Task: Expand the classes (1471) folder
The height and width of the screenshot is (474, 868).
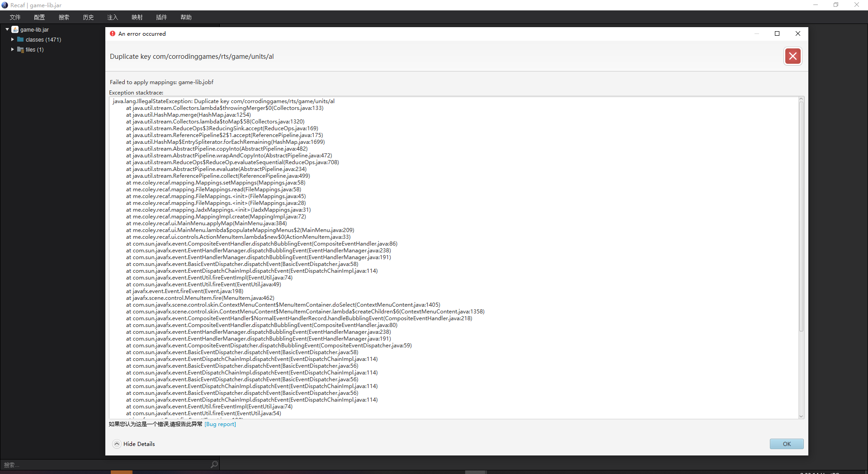Action: 13,39
